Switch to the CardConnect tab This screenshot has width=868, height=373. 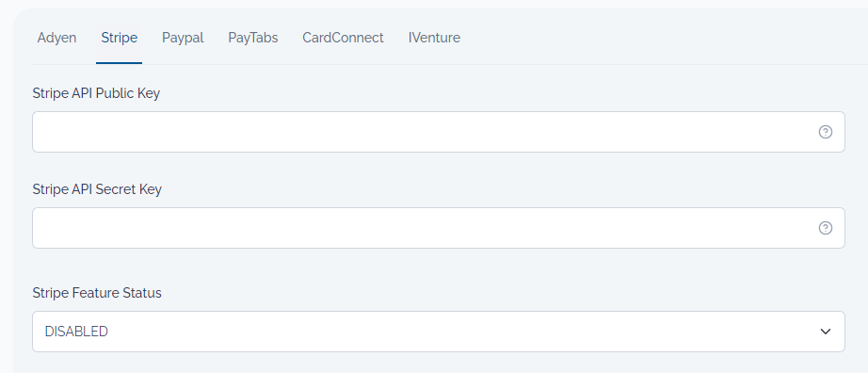(x=343, y=38)
